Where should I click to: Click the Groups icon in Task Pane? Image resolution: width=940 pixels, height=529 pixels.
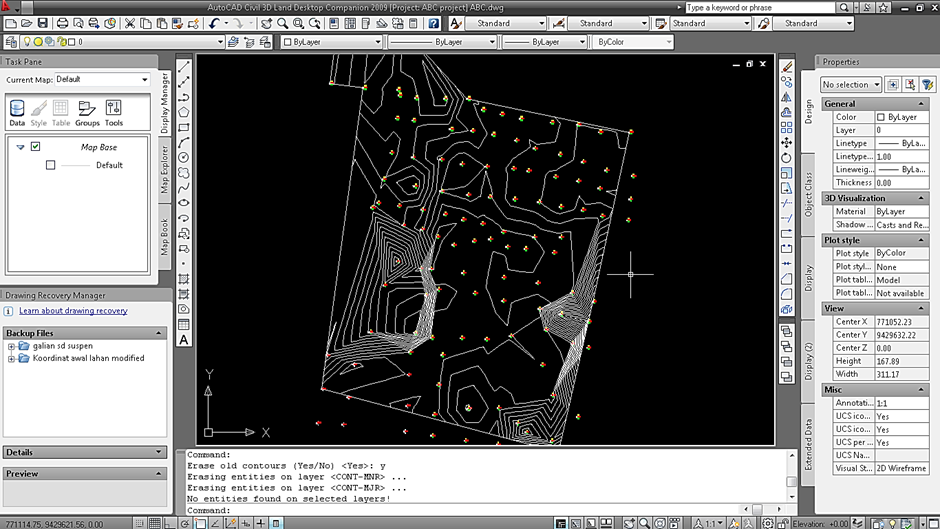coord(87,113)
